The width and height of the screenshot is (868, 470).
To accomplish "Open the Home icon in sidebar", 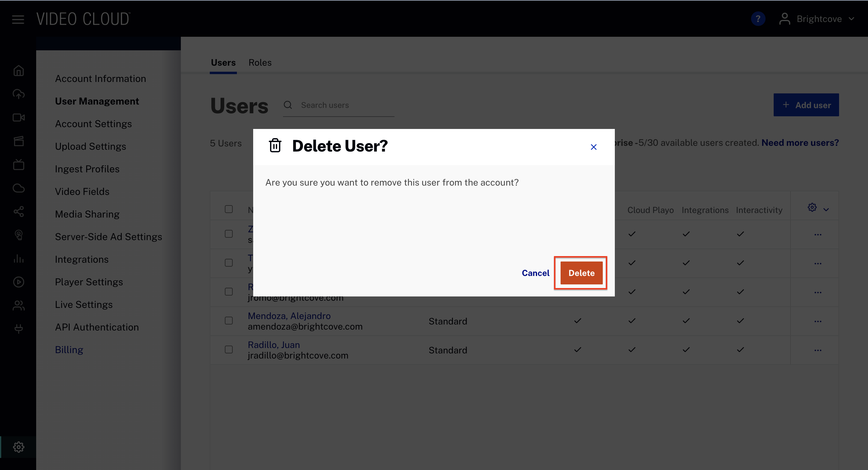I will pos(18,70).
